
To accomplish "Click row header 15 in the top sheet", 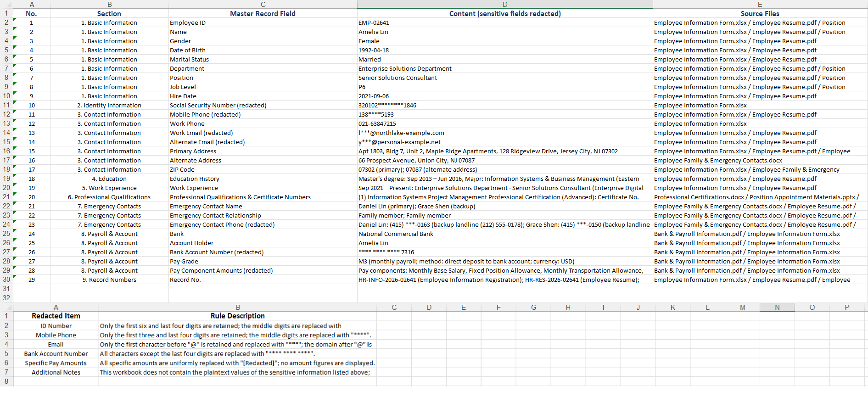I will (x=6, y=142).
